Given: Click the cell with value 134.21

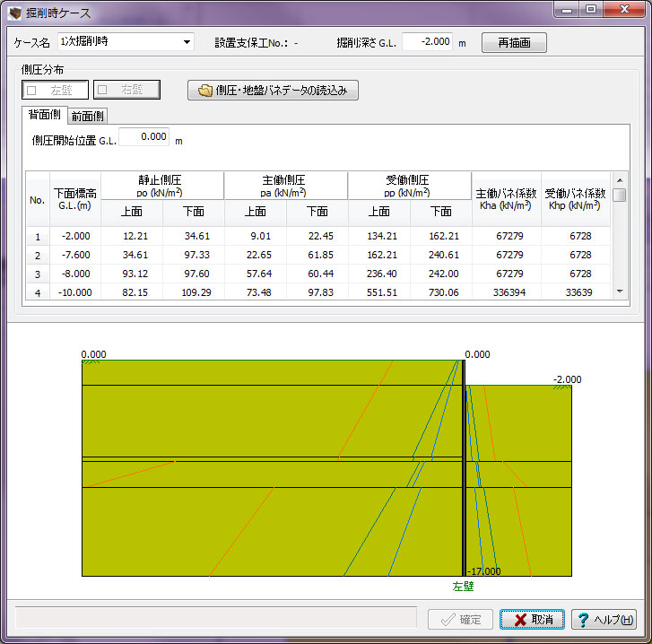Looking at the screenshot, I should (x=379, y=236).
